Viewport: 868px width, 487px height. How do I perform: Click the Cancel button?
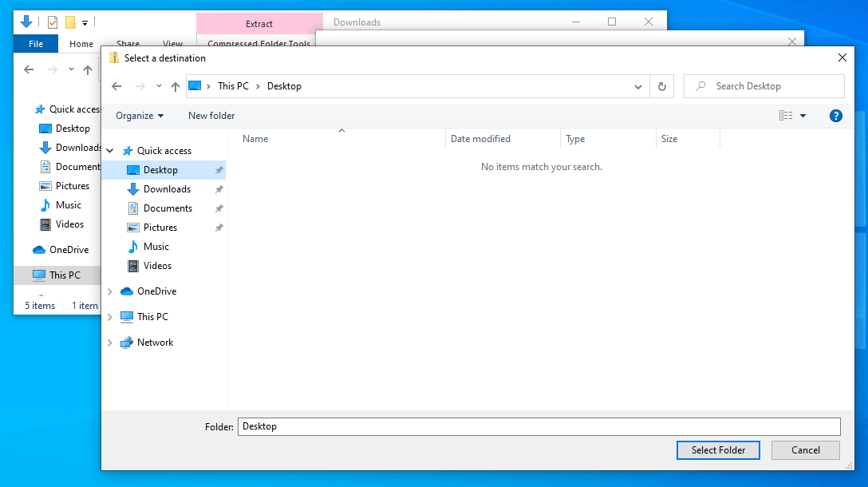pyautogui.click(x=805, y=450)
